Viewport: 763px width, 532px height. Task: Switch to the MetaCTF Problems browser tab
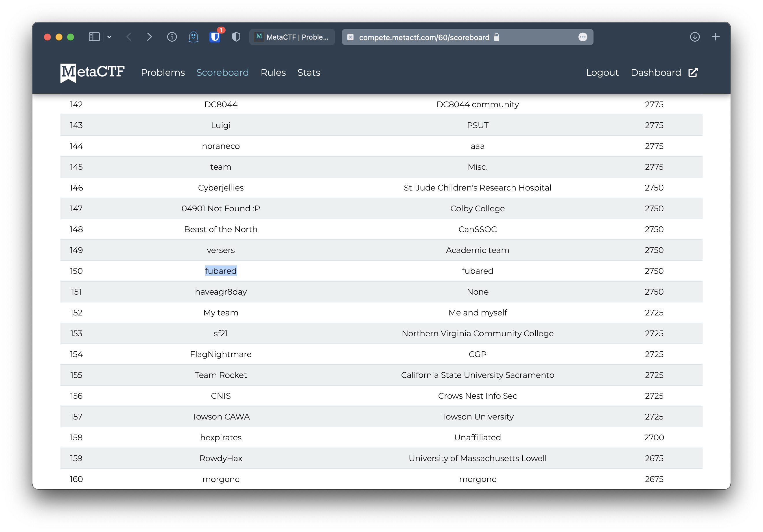(x=292, y=37)
